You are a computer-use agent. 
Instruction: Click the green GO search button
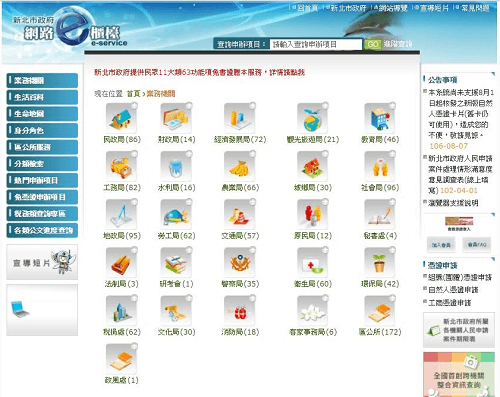[372, 44]
